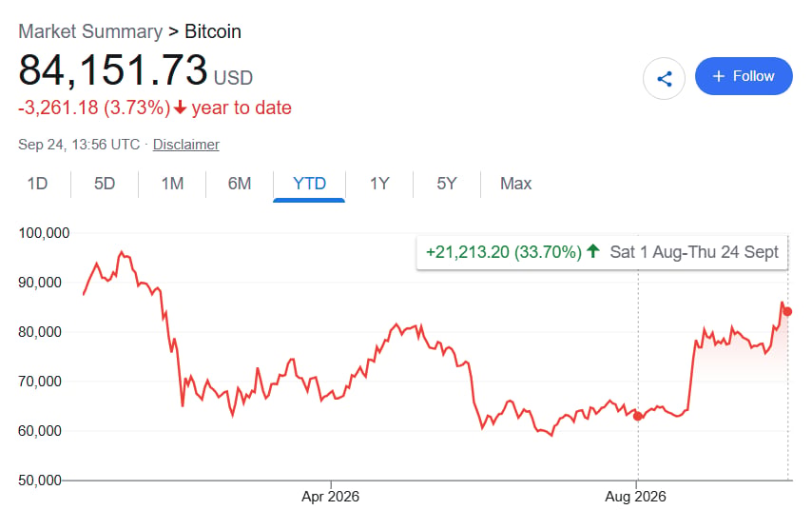Click the red dot at 1 Aug on chart

638,416
